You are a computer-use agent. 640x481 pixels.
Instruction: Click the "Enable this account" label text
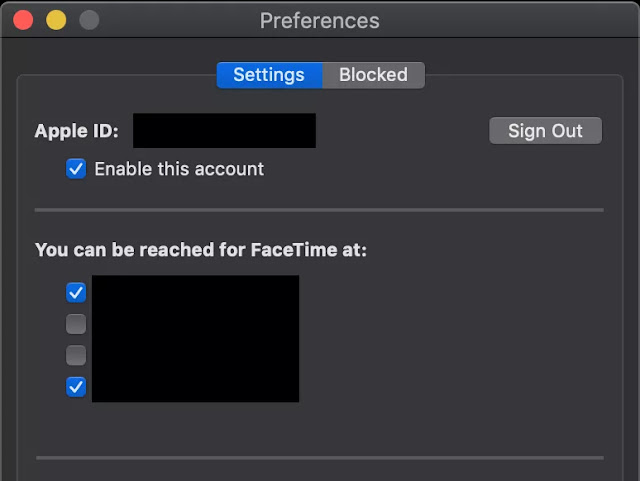pyautogui.click(x=179, y=169)
